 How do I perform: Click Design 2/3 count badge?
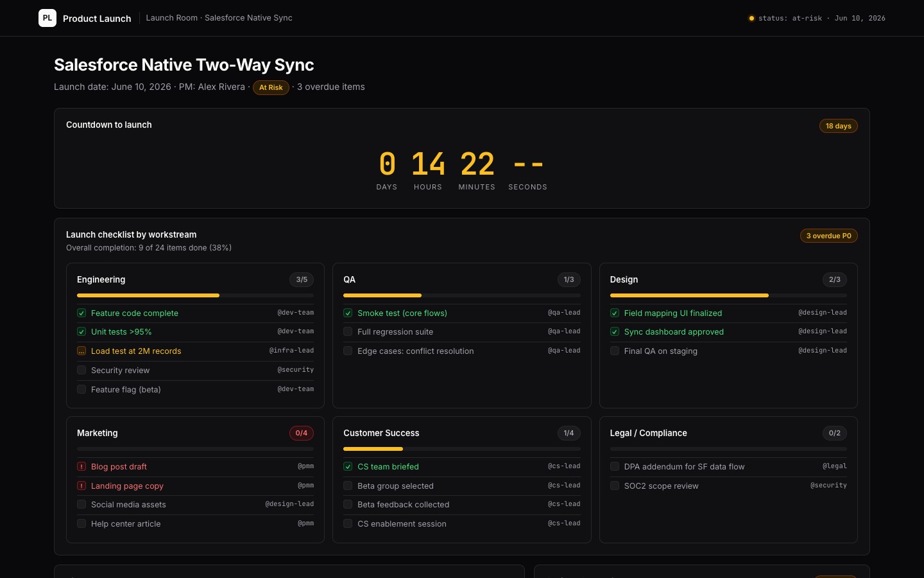pyautogui.click(x=835, y=279)
